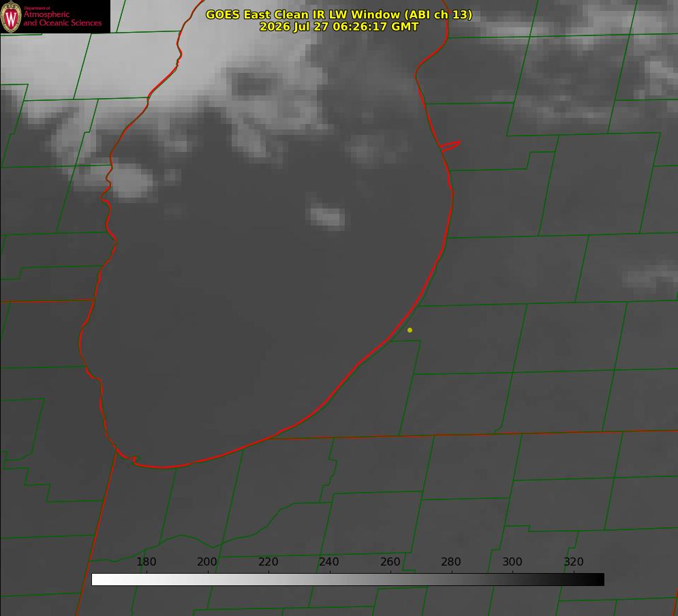Click the 2026 Jul 27 timestamp line
Image resolution: width=678 pixels, height=616 pixels.
coord(339,27)
